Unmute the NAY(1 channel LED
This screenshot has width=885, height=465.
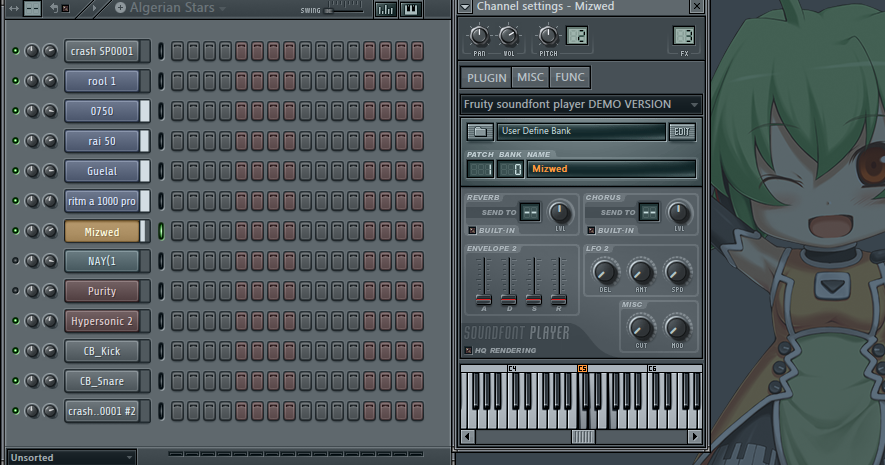[x=16, y=261]
